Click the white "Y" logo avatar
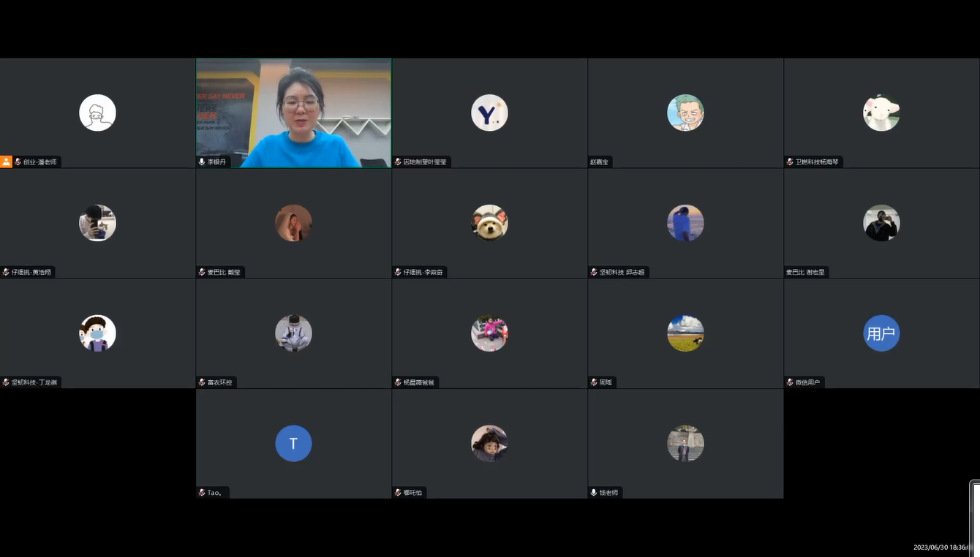This screenshot has width=980, height=557. click(x=489, y=113)
